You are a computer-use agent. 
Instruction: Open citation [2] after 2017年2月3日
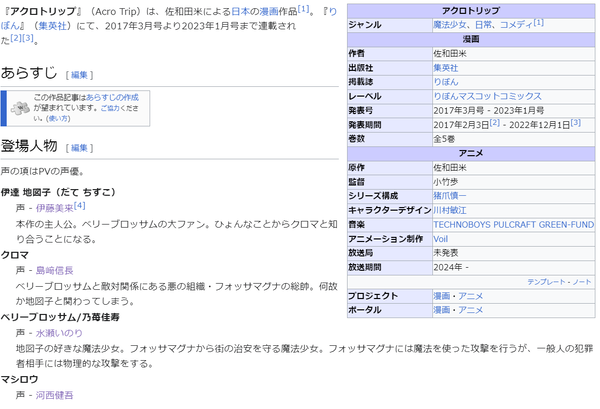pos(494,122)
